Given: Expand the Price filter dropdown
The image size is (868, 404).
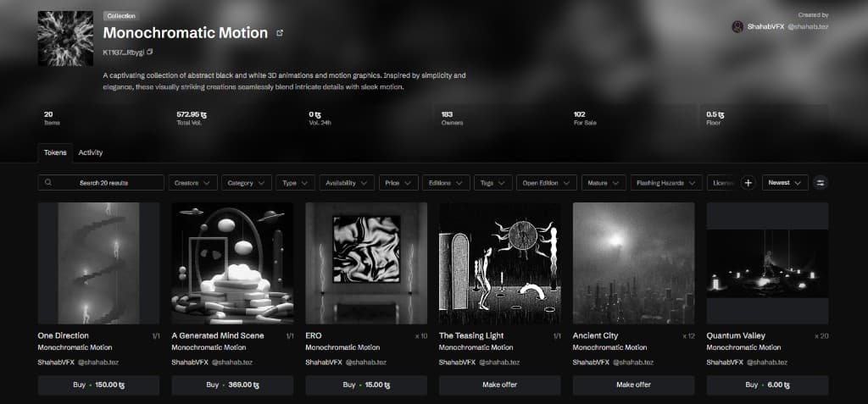Looking at the screenshot, I should 398,183.
